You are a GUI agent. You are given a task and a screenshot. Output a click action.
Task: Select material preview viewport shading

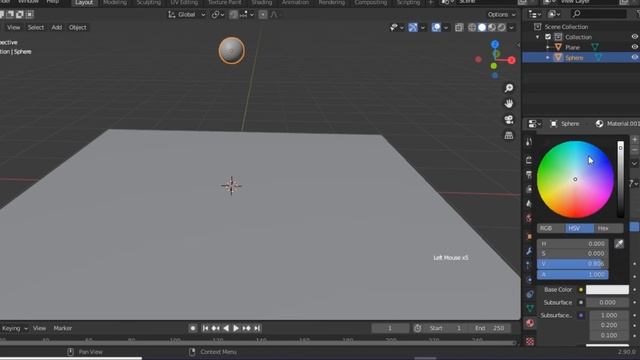(x=492, y=27)
